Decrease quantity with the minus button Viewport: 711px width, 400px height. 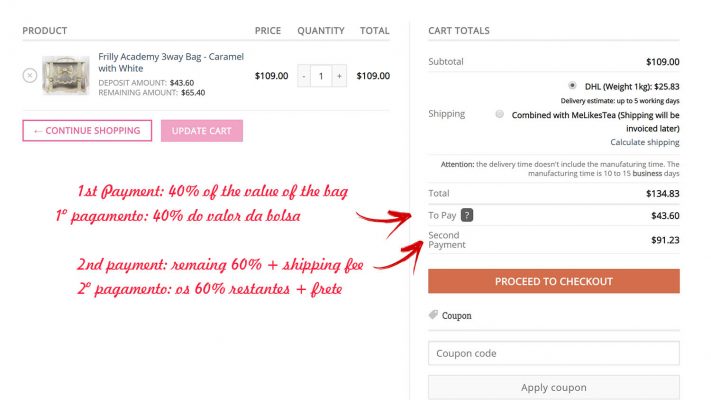(x=304, y=76)
